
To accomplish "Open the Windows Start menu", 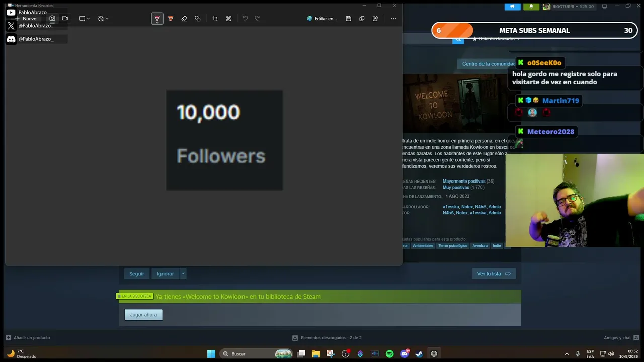I will point(211,354).
